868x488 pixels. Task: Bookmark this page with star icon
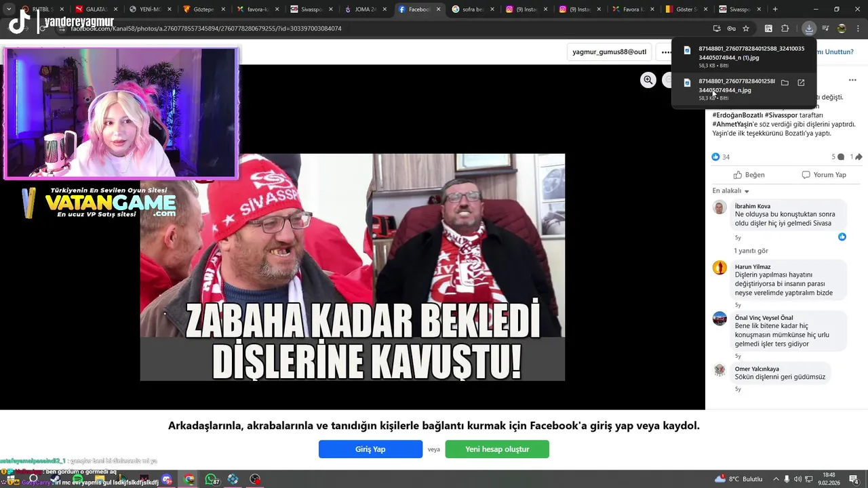coord(746,28)
